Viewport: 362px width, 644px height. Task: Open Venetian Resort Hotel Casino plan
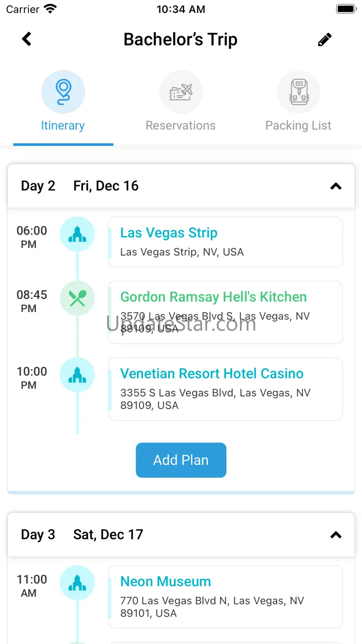[226, 389]
